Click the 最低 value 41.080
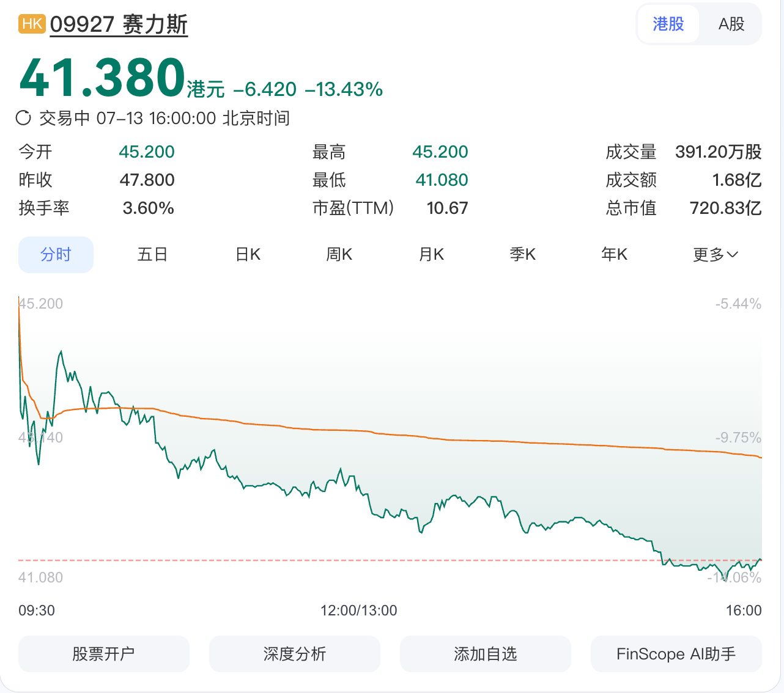This screenshot has width=784, height=693. (x=442, y=180)
